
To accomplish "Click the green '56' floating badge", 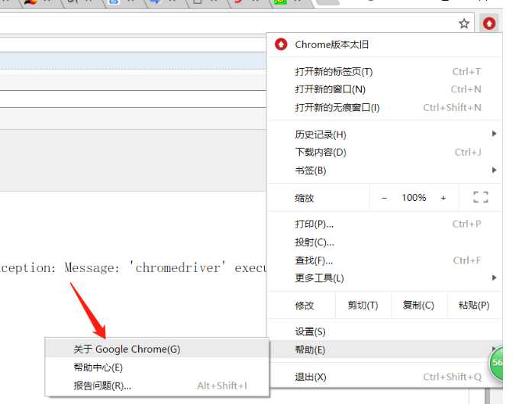I will pyautogui.click(x=496, y=363).
